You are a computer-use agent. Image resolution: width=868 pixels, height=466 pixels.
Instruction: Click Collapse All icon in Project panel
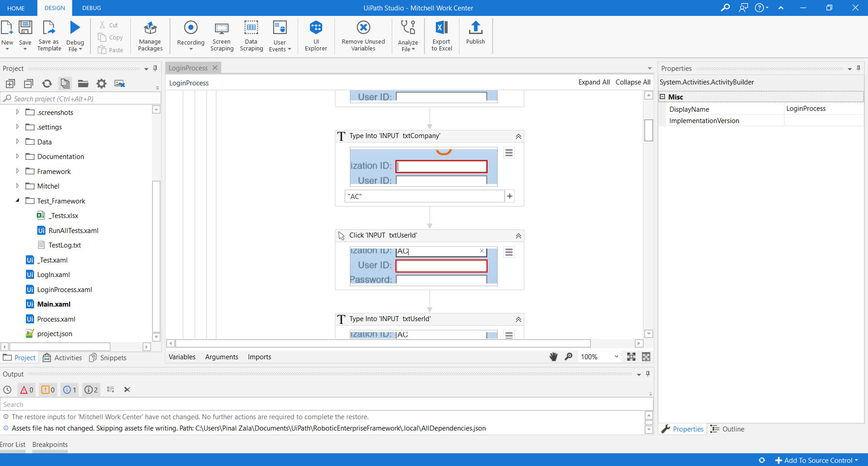(29, 84)
